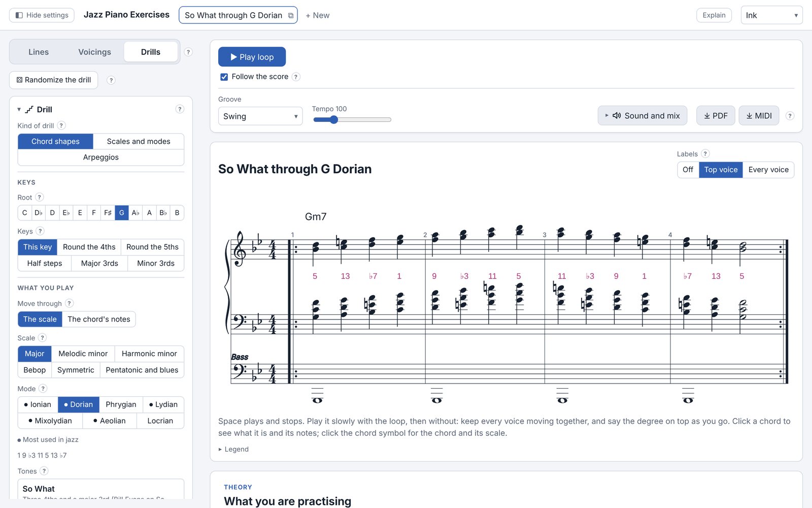Expand the Legend disclosure
The image size is (812, 508).
tap(233, 449)
